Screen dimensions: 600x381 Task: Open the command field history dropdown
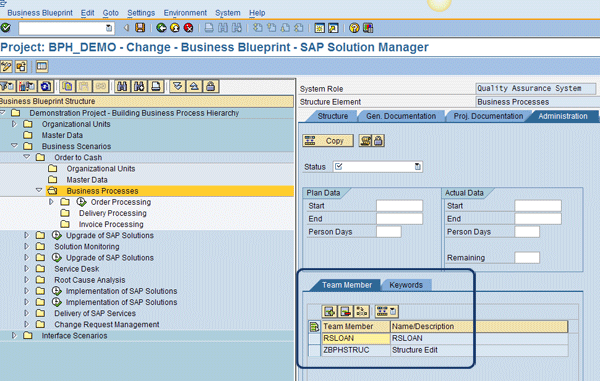(109, 28)
